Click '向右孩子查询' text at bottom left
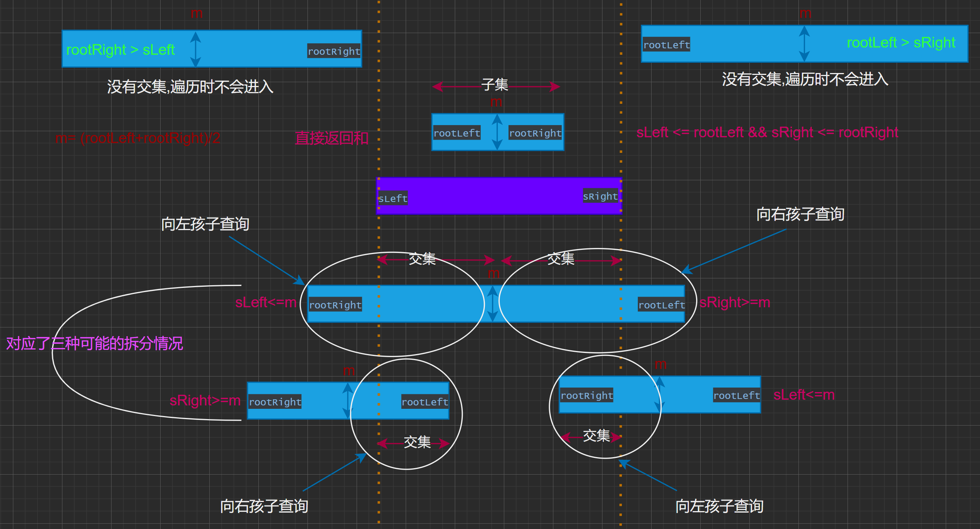This screenshot has height=529, width=980. (264, 506)
